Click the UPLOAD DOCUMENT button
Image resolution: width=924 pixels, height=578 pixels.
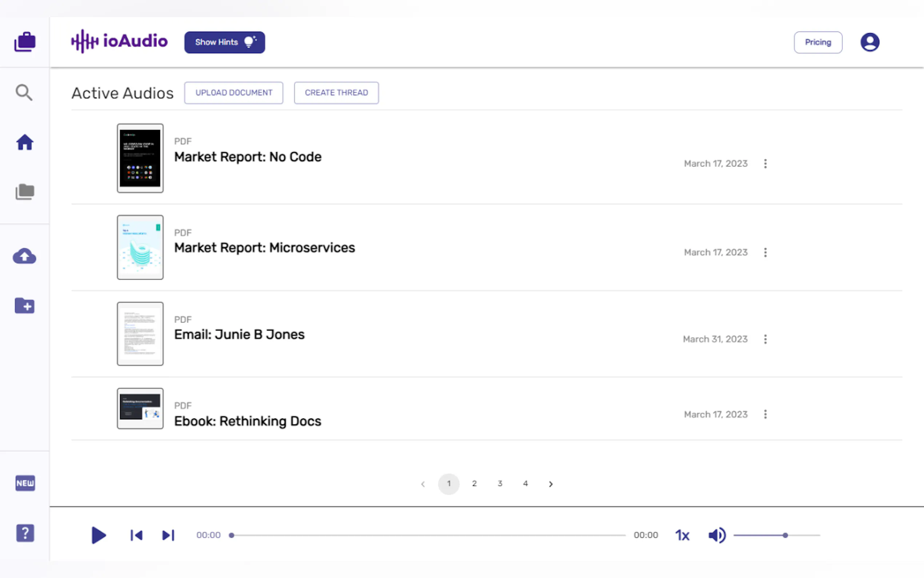(x=234, y=92)
